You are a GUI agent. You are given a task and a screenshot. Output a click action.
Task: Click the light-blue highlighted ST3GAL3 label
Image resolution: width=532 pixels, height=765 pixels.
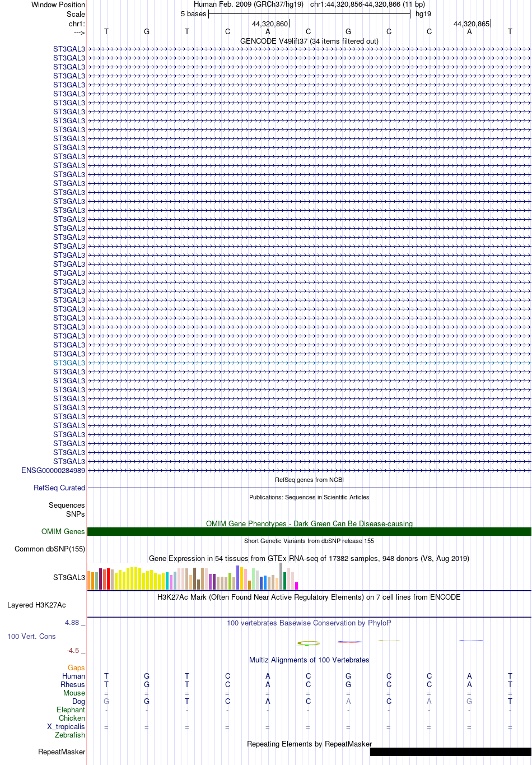click(69, 363)
